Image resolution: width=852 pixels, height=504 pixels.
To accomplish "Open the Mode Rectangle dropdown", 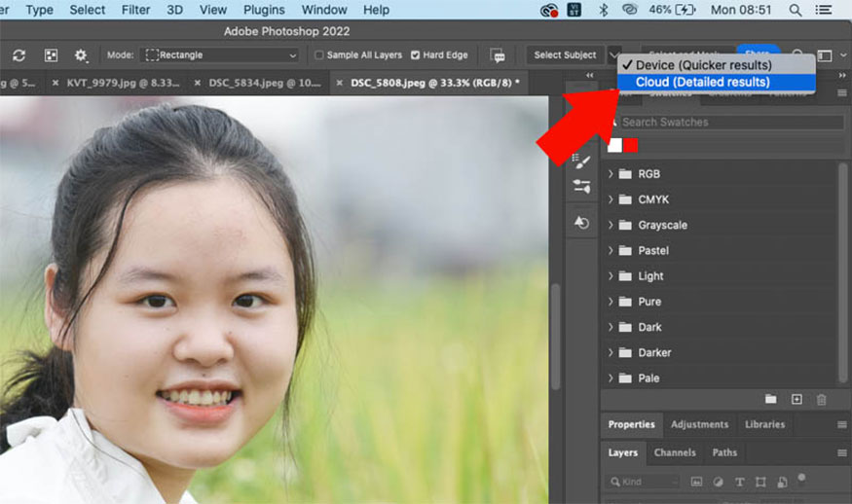I will 219,54.
